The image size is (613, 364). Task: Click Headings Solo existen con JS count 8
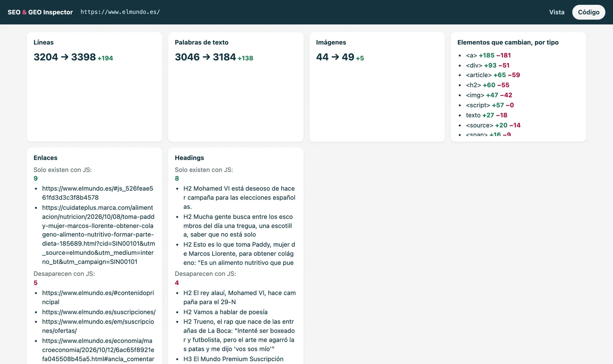177,179
